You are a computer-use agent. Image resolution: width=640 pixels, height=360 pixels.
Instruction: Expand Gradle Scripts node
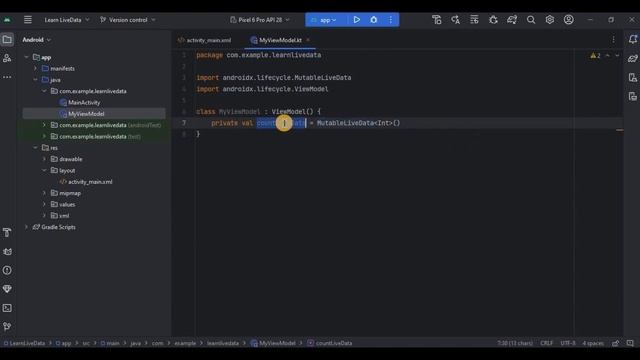click(27, 227)
